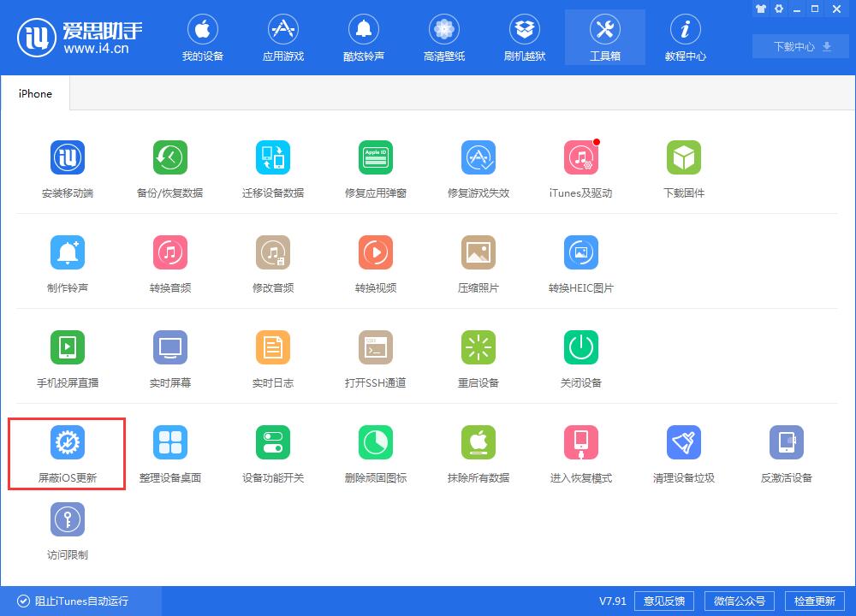Expand the 下载中心 download center panel
856x616 pixels.
coord(800,46)
